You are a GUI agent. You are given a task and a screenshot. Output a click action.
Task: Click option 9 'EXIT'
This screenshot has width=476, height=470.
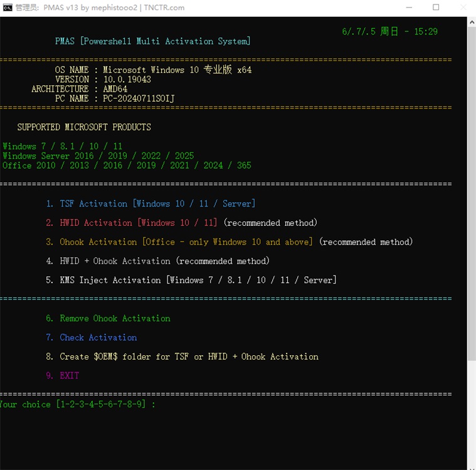point(63,376)
